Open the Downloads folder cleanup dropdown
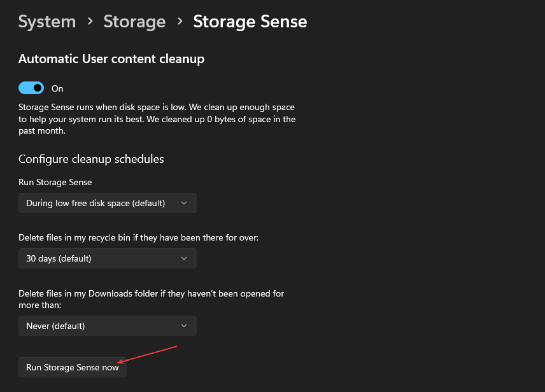545x392 pixels. (x=107, y=326)
